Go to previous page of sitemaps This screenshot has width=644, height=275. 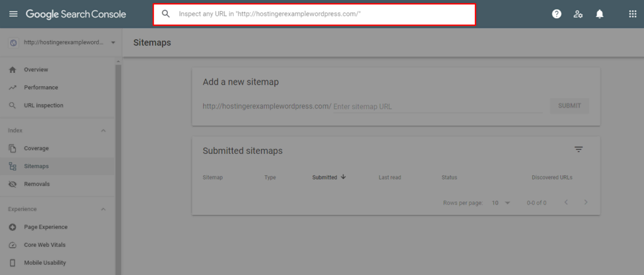click(567, 202)
